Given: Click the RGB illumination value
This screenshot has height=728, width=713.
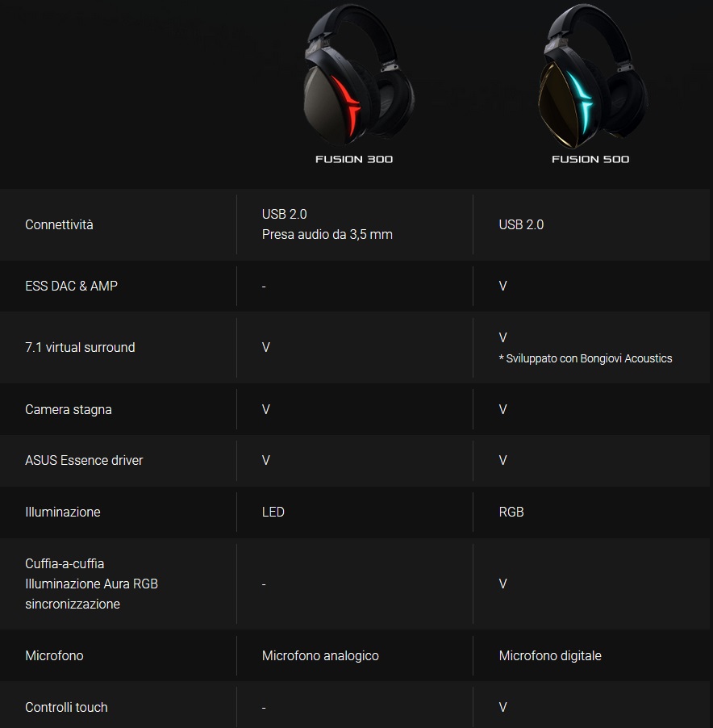Looking at the screenshot, I should [511, 512].
